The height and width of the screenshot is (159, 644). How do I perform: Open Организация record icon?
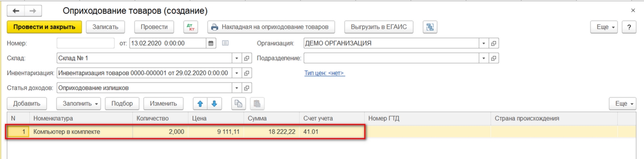pyautogui.click(x=494, y=43)
